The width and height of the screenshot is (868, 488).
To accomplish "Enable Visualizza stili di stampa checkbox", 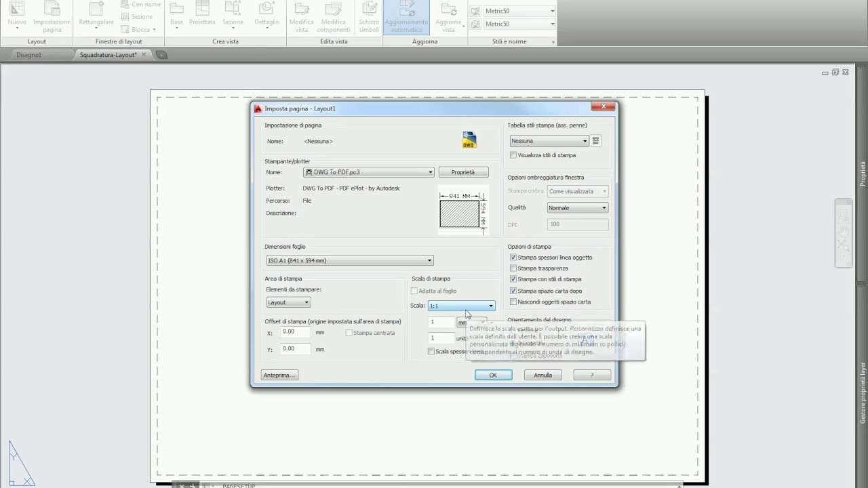I will [x=513, y=155].
